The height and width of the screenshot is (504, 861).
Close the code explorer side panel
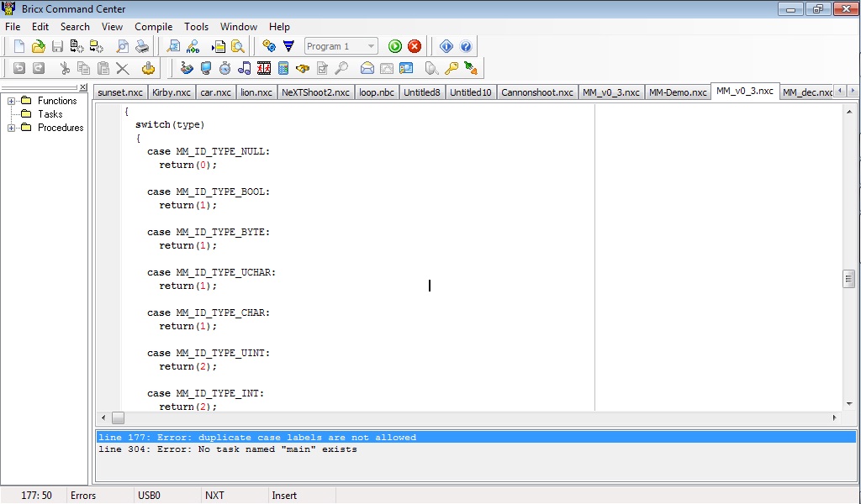(x=82, y=87)
